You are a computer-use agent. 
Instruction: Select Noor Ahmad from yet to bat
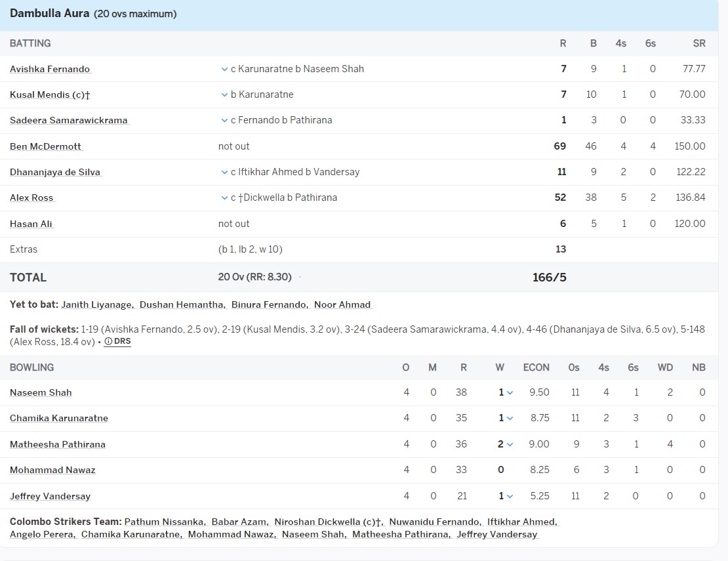(342, 304)
